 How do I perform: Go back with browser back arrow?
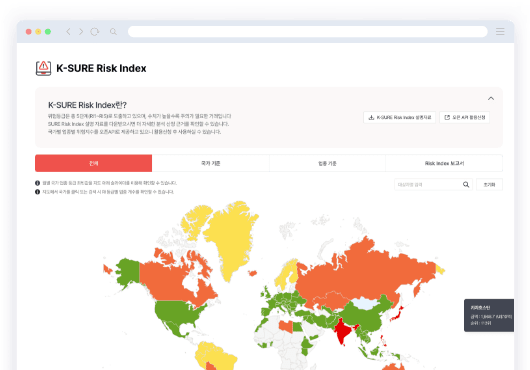(x=68, y=31)
